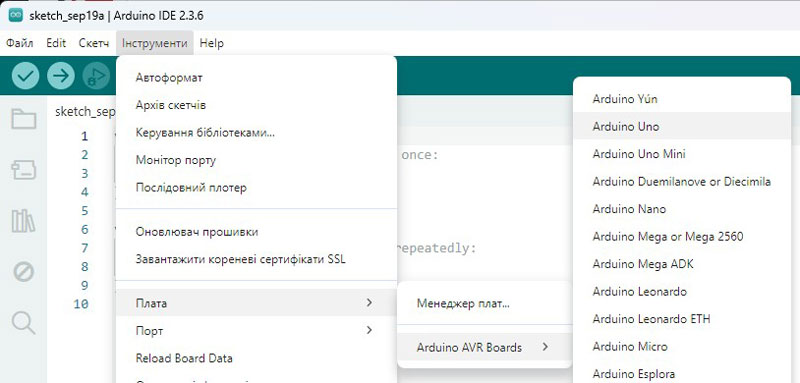The width and height of the screenshot is (800, 383).
Task: Click line number 10 in the gutter
Action: coord(81,304)
